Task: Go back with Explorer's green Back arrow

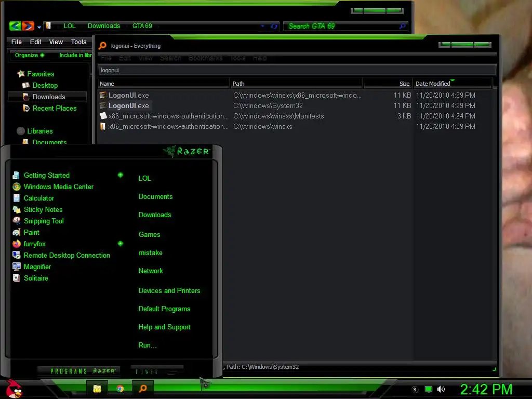Action: point(15,26)
